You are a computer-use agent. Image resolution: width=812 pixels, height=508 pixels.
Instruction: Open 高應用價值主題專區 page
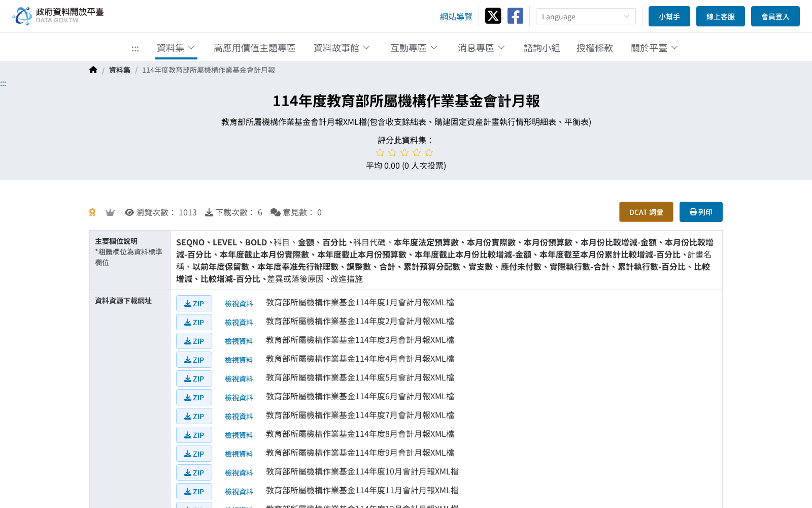(x=255, y=48)
